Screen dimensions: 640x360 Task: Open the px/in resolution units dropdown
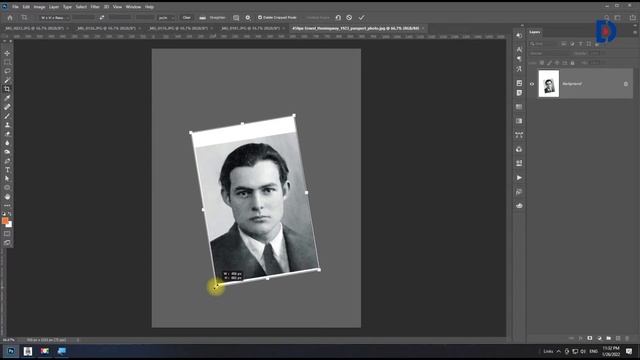pos(166,18)
